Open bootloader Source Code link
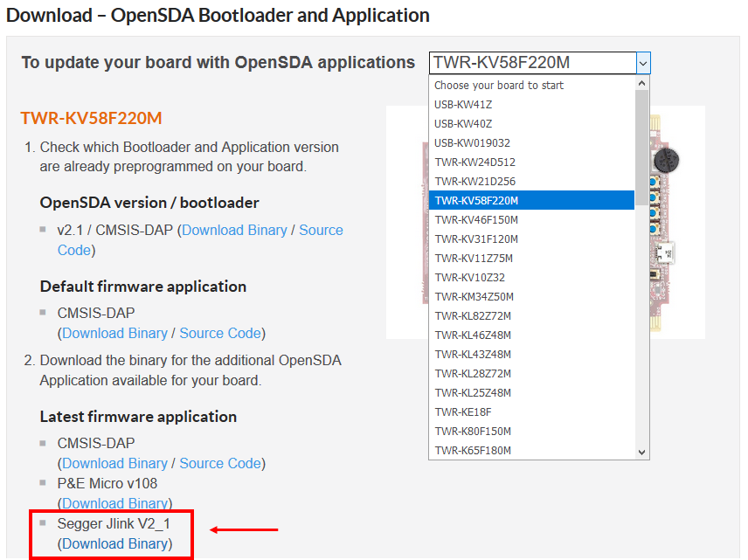 (x=321, y=231)
